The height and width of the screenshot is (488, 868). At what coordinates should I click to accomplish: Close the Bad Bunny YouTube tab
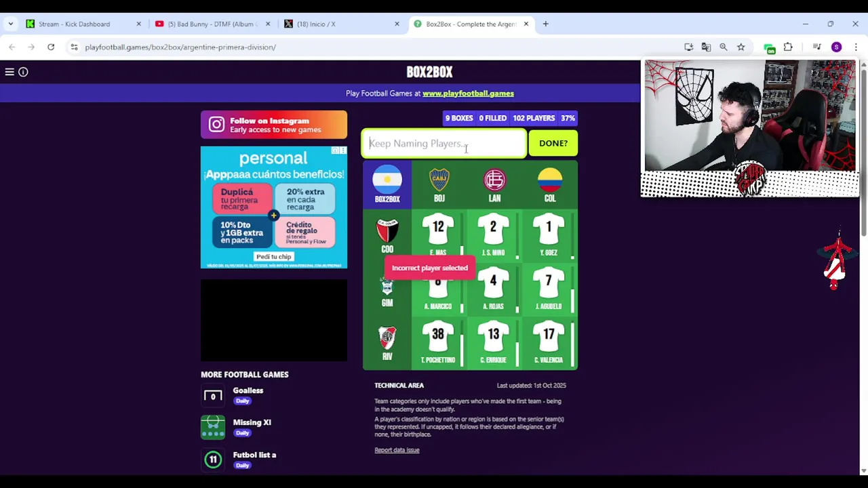(268, 24)
